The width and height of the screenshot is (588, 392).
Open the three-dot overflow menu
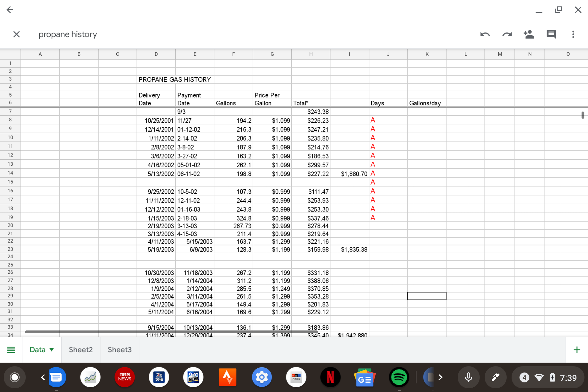573,34
